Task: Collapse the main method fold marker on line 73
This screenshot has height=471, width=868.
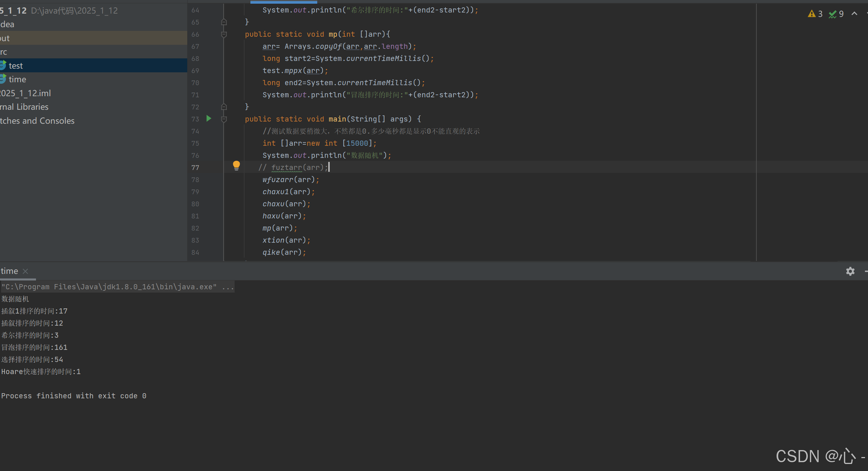Action: point(224,119)
